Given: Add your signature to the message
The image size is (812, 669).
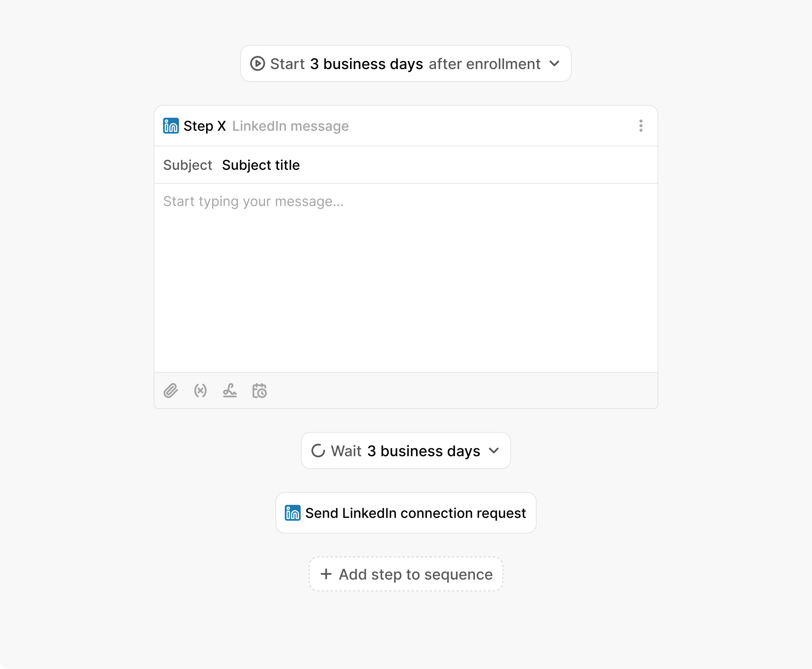Looking at the screenshot, I should coord(230,391).
